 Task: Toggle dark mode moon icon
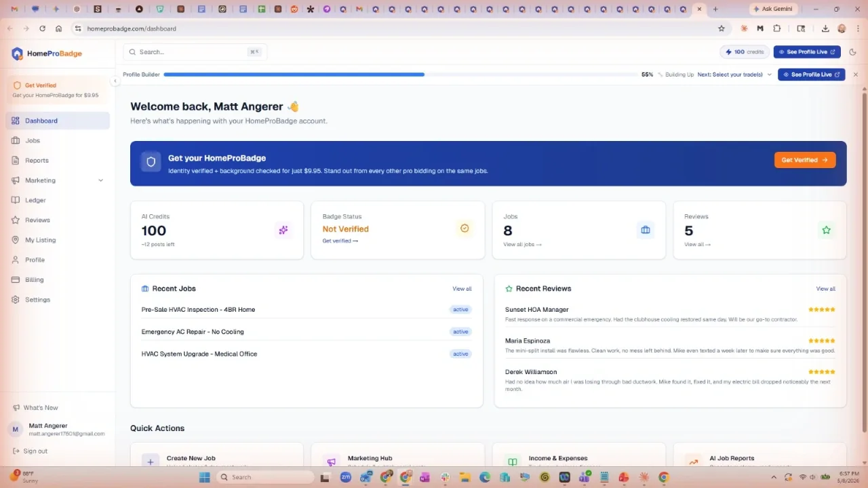853,52
